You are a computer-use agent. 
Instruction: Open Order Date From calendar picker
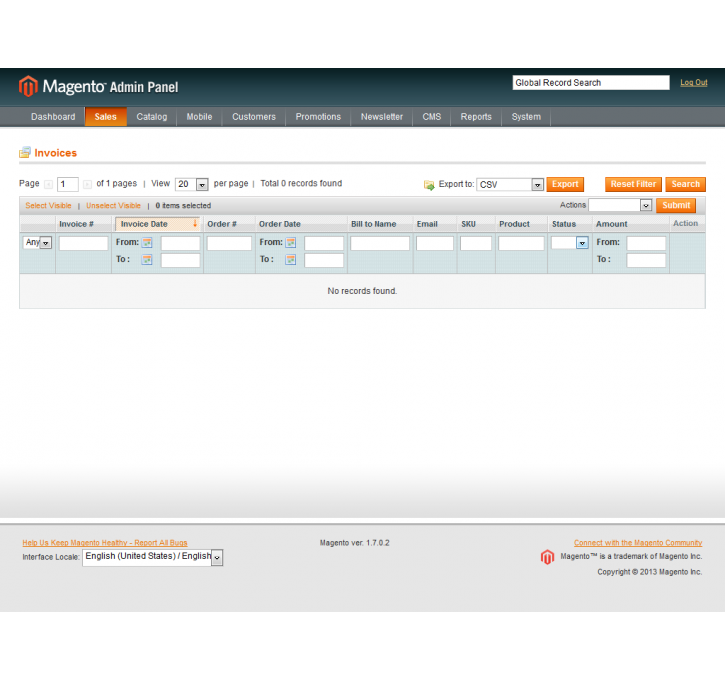point(291,243)
